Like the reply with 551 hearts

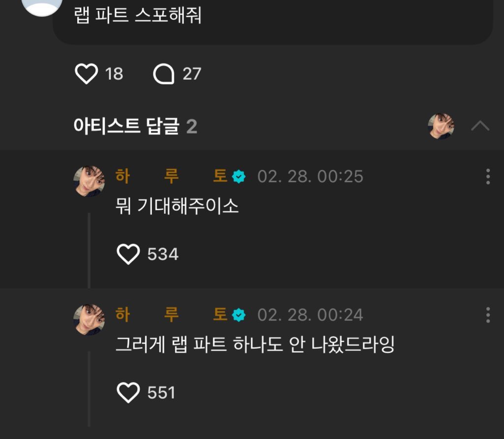click(x=128, y=393)
